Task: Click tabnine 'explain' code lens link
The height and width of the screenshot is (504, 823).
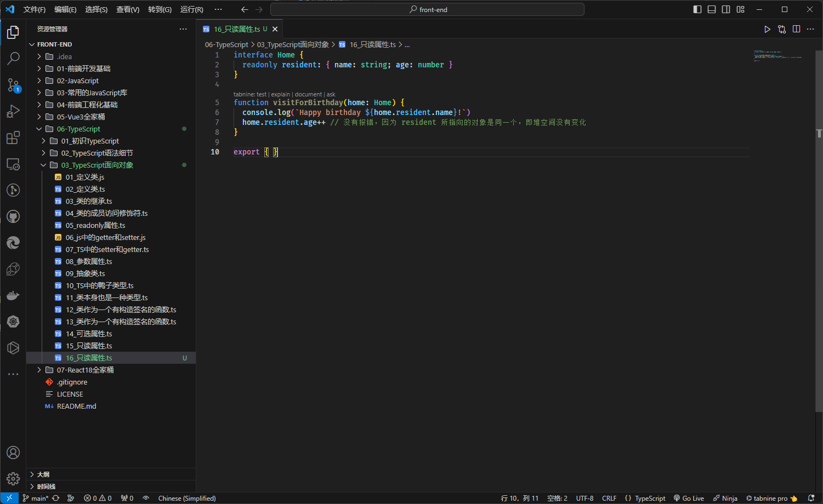Action: pos(280,94)
